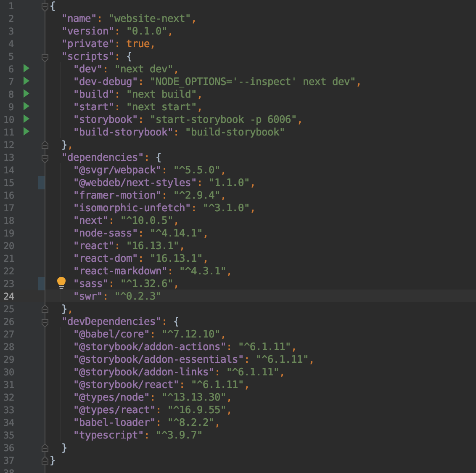Click the "node-sass" dependency name
The height and width of the screenshot is (473, 476).
click(x=106, y=233)
